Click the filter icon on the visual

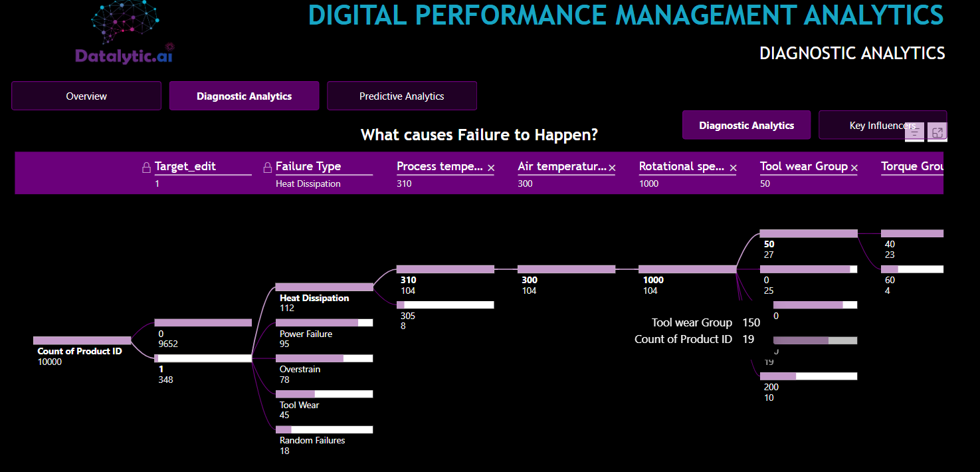[x=915, y=132]
